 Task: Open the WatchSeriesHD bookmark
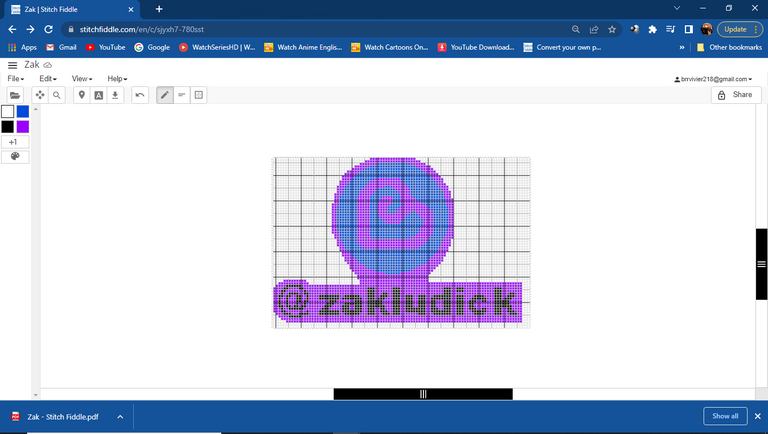[x=217, y=48]
